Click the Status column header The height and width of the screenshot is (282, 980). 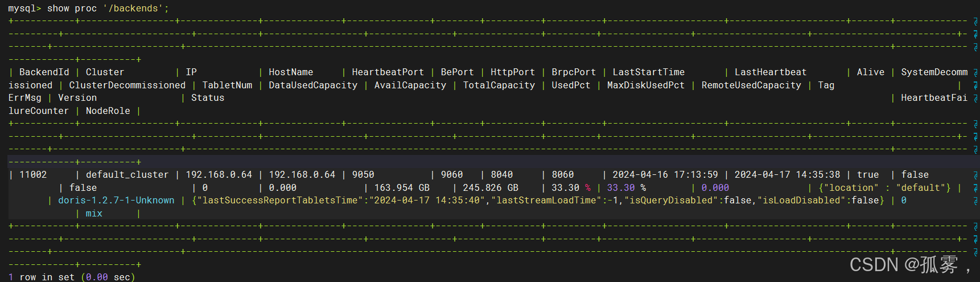[x=208, y=98]
